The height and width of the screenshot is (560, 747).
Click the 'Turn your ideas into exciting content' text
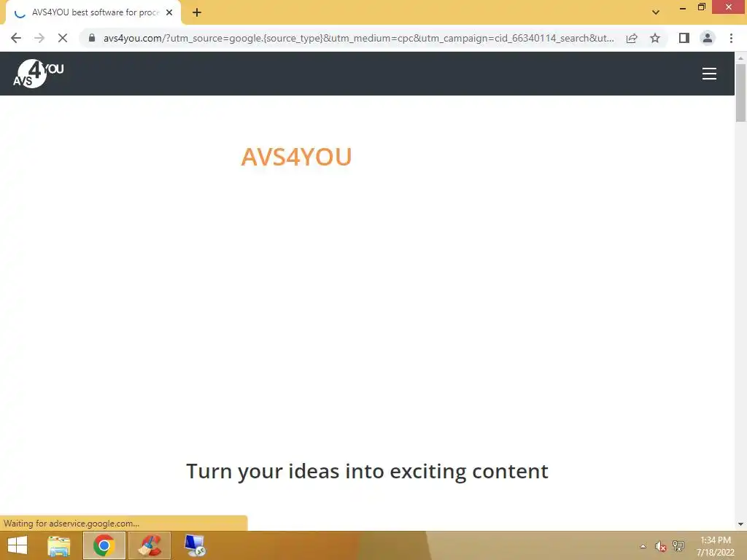click(x=367, y=472)
